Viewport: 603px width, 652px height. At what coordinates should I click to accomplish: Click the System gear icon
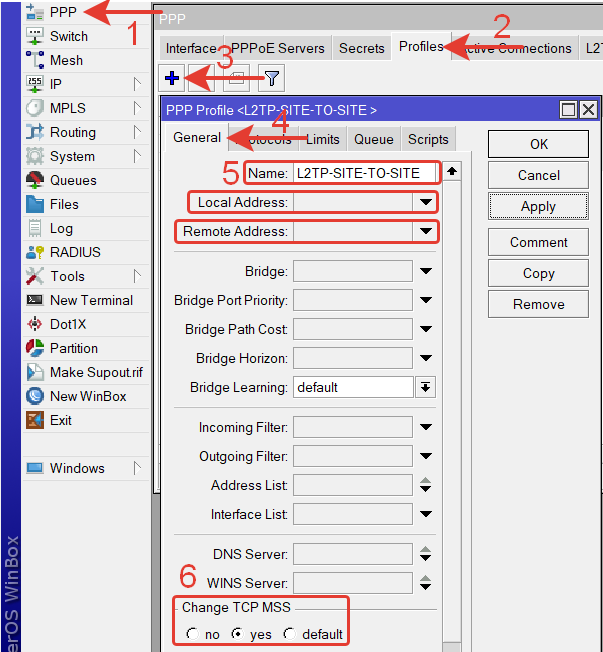(x=35, y=156)
